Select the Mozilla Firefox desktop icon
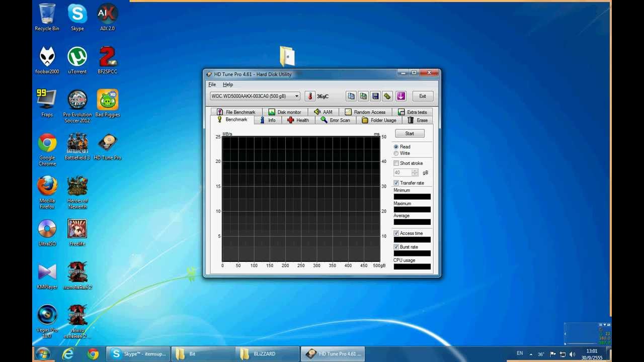644x362 pixels. click(x=47, y=193)
